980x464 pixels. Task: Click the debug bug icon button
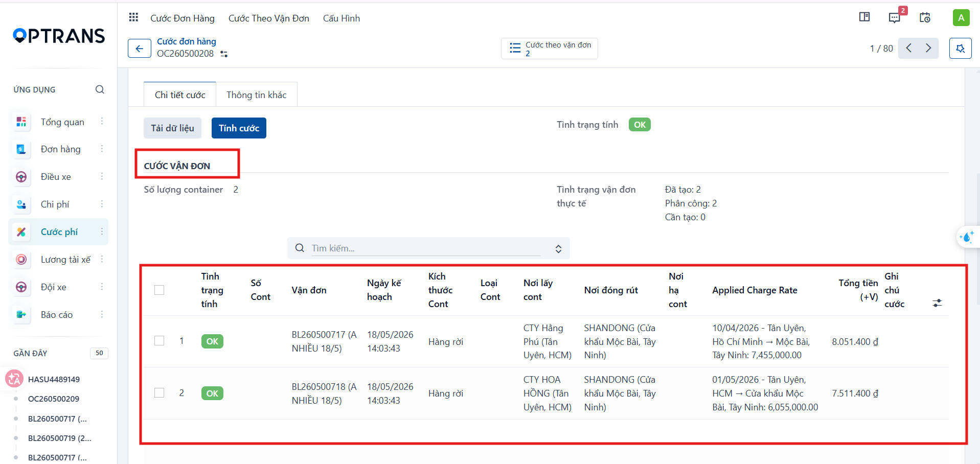pos(961,49)
